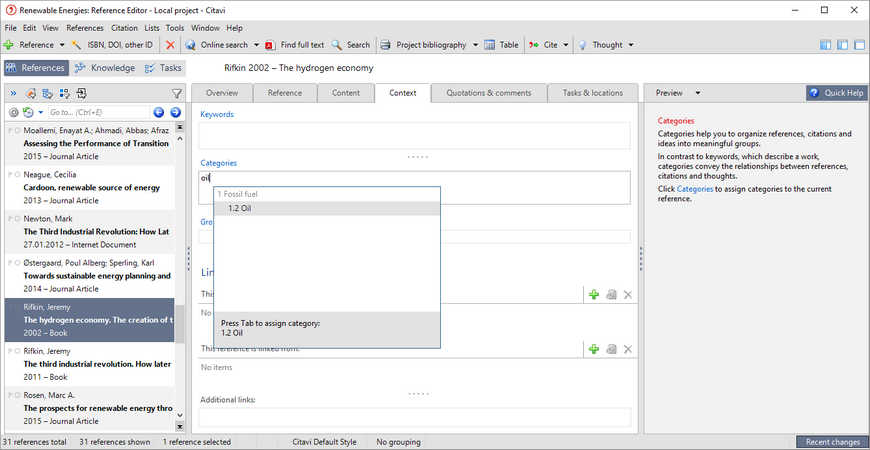Expand the navigation pane double-chevron
870x450 pixels.
[x=14, y=93]
